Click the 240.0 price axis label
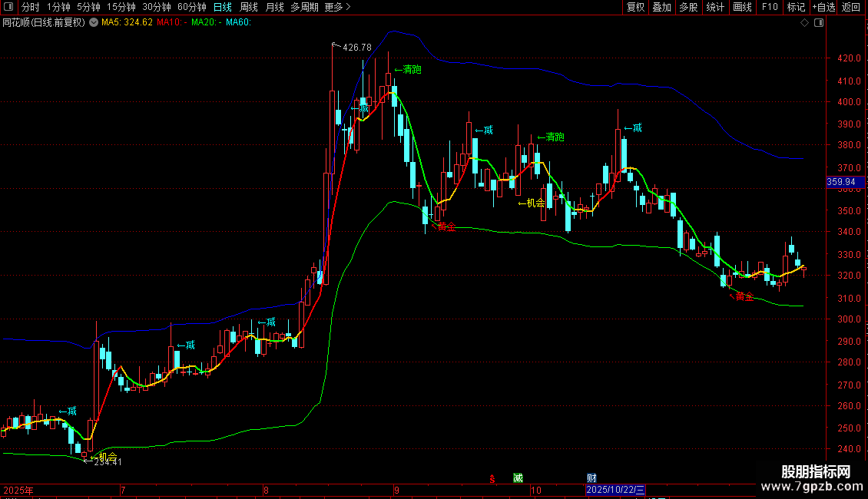The image size is (868, 499). (850, 449)
